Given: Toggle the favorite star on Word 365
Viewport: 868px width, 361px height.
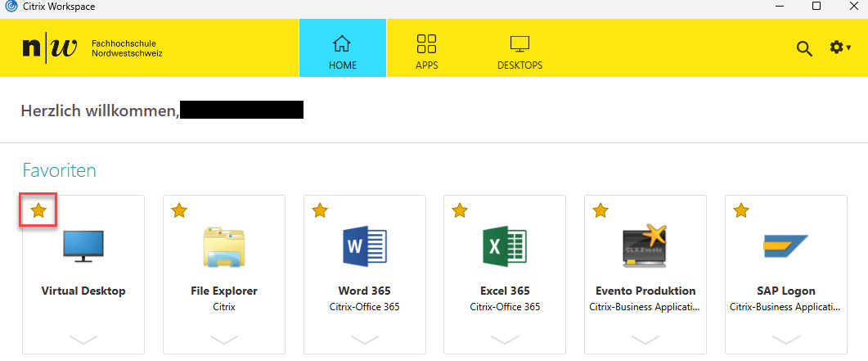Looking at the screenshot, I should (x=320, y=211).
